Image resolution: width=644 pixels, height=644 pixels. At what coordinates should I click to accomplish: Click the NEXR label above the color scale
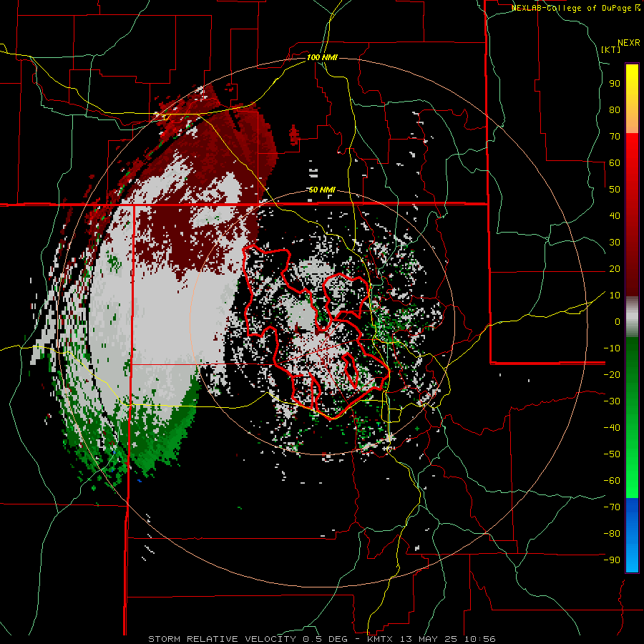[629, 43]
